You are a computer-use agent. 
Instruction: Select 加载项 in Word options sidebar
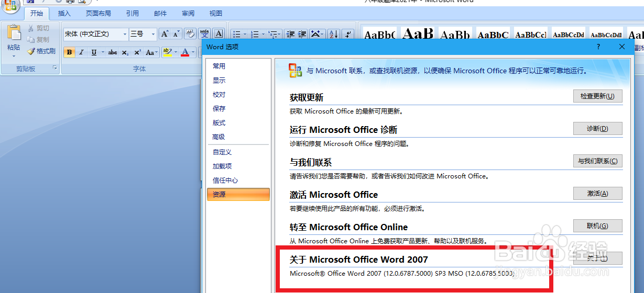click(x=238, y=166)
